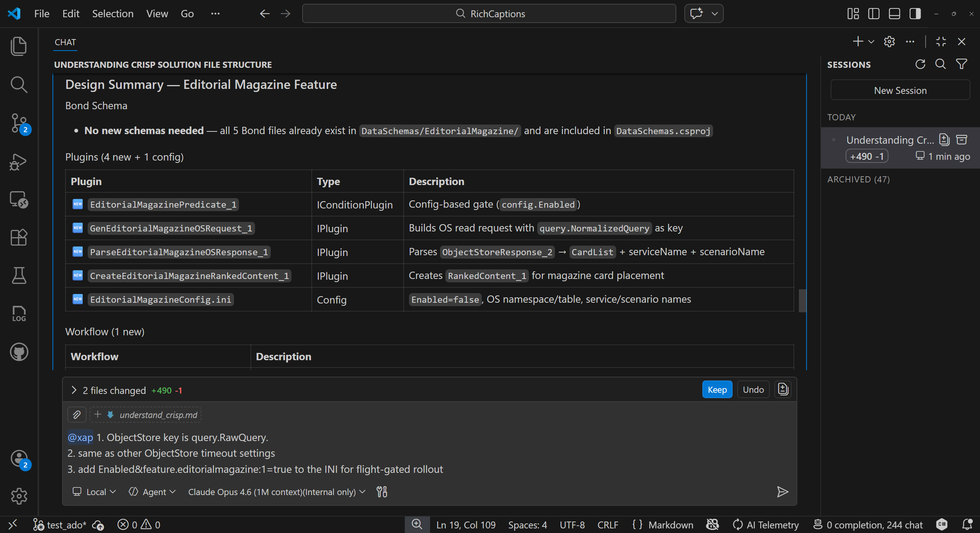Open the Selection menu

point(113,14)
